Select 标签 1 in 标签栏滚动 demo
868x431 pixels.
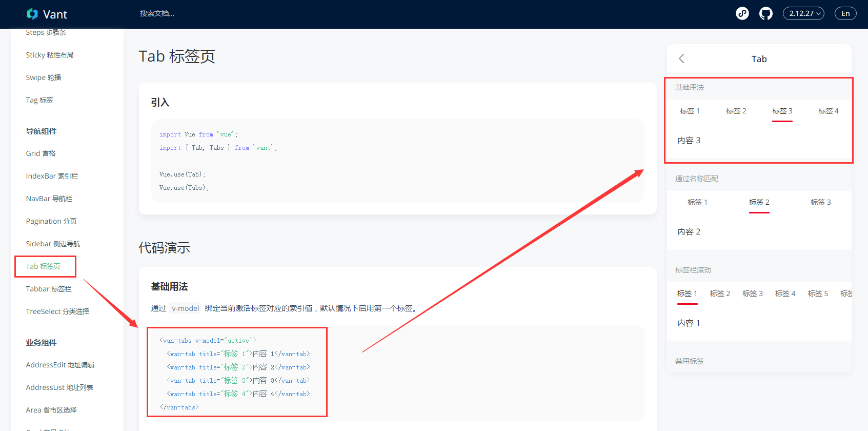point(688,293)
